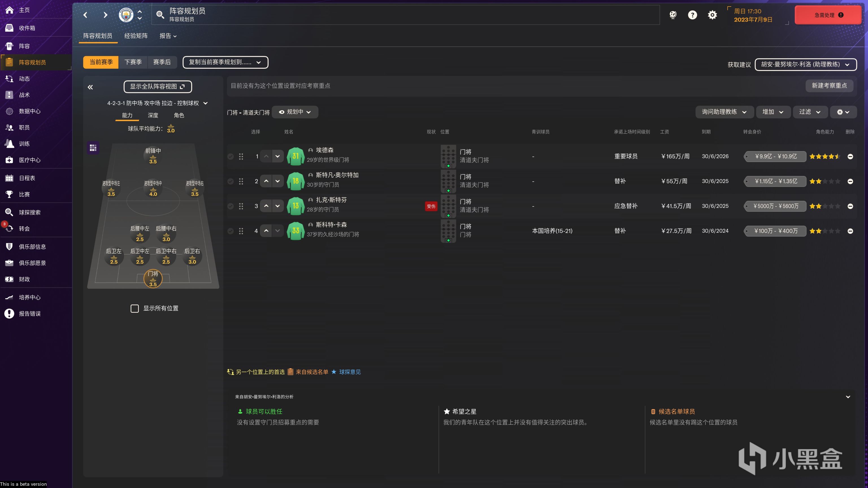Viewport: 868px width, 488px height.
Task: Collapse the 利洛 analysis panel chevron
Action: (x=848, y=397)
